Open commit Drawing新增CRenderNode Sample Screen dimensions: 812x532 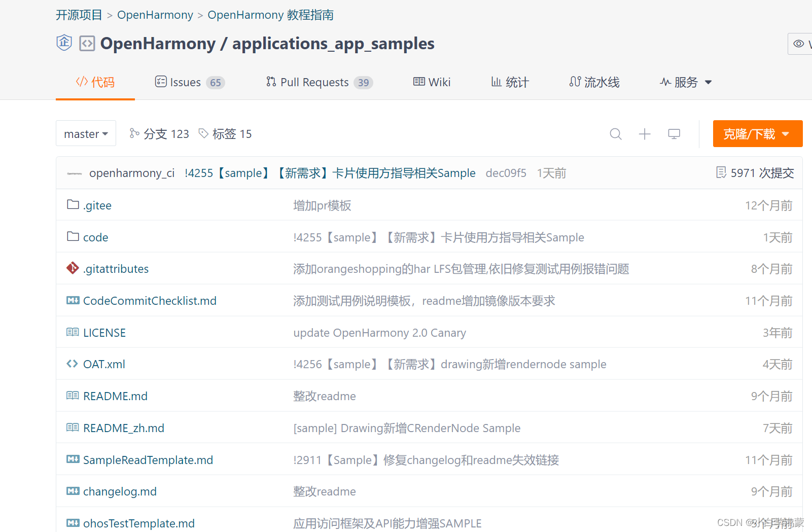(x=407, y=428)
